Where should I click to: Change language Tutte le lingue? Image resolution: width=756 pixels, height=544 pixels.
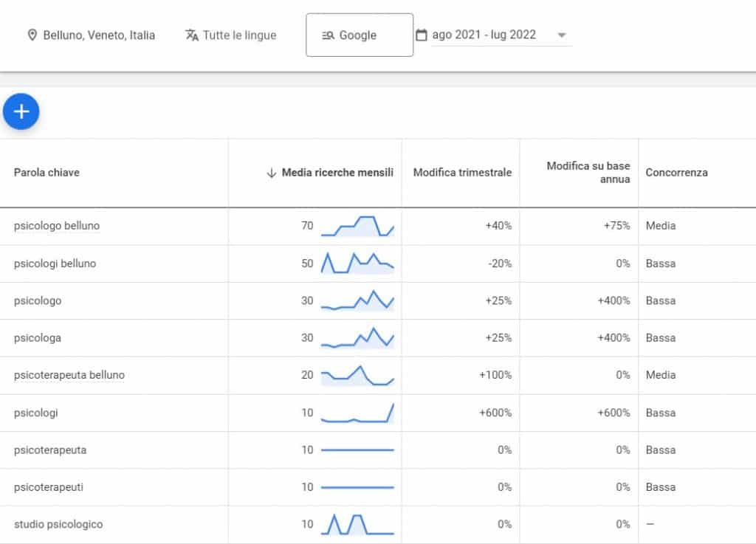tap(231, 35)
